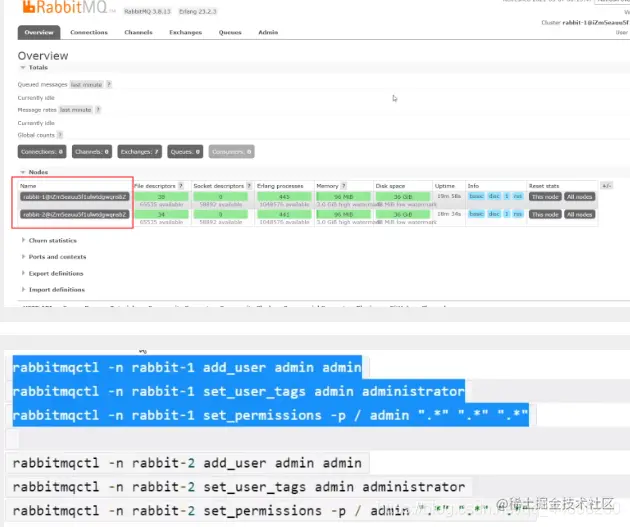This screenshot has width=630, height=527.
Task: Open help for Queued messages
Action: (x=109, y=85)
